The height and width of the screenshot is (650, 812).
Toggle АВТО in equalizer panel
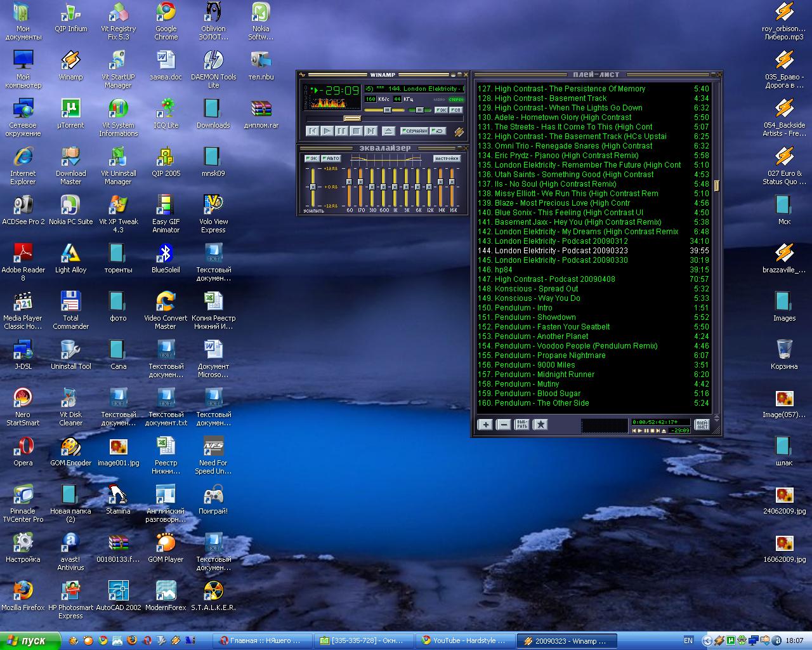(x=331, y=159)
